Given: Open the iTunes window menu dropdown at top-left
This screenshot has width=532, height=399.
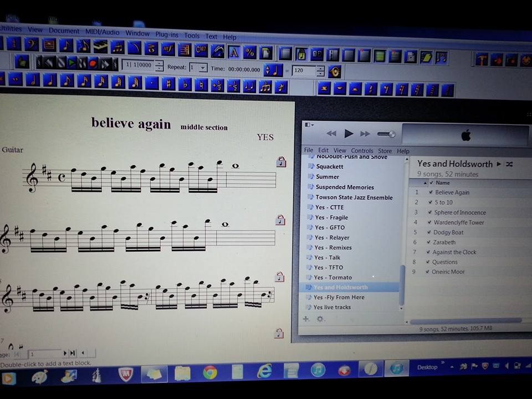Looking at the screenshot, I should pos(309,125).
